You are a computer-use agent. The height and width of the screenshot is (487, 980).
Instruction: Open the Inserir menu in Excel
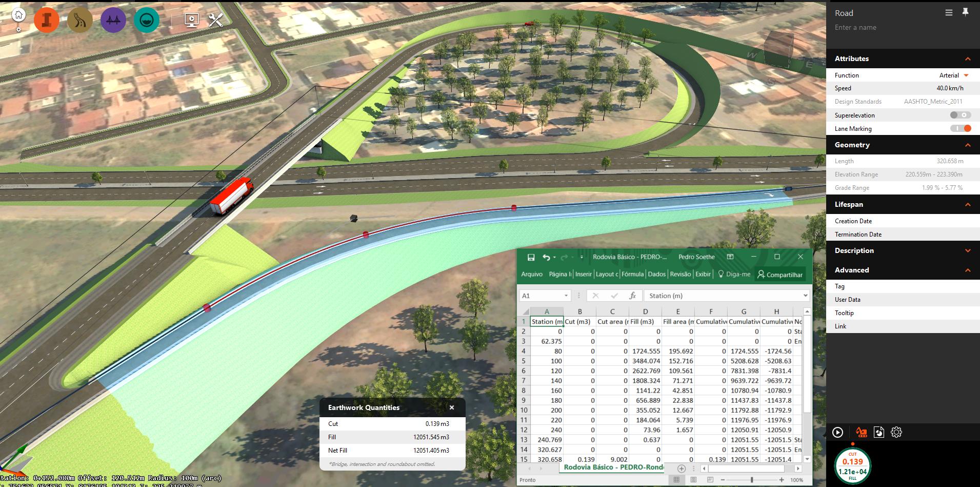tap(583, 274)
